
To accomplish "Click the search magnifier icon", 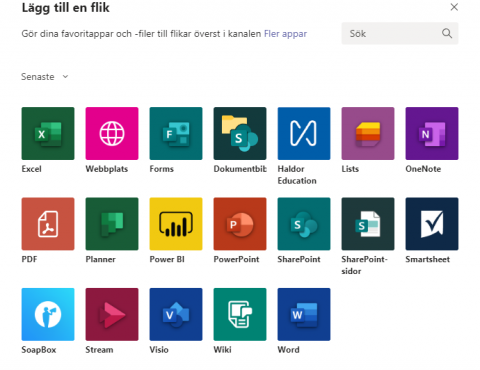I will 447,33.
